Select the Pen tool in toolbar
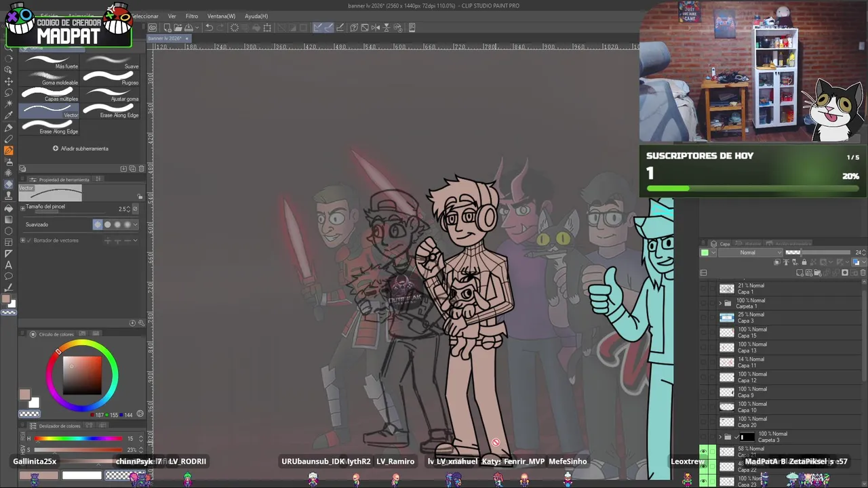Image resolution: width=868 pixels, height=488 pixels. (x=9, y=127)
